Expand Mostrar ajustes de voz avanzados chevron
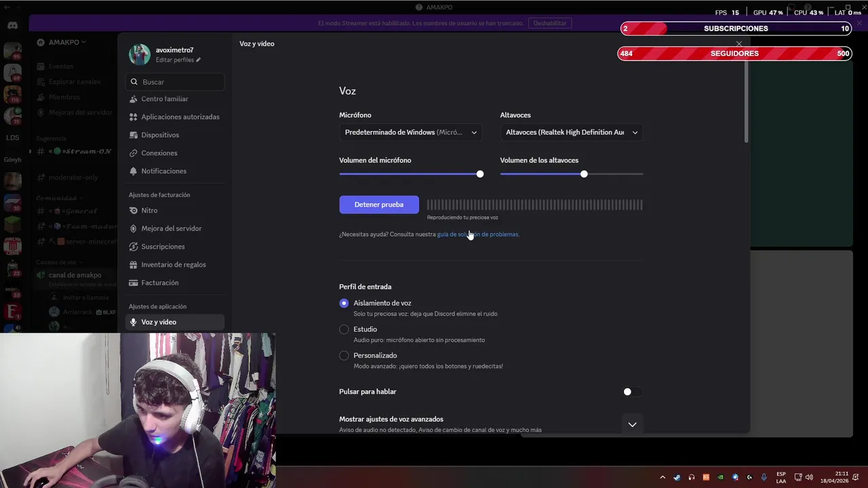The height and width of the screenshot is (488, 868). (632, 424)
